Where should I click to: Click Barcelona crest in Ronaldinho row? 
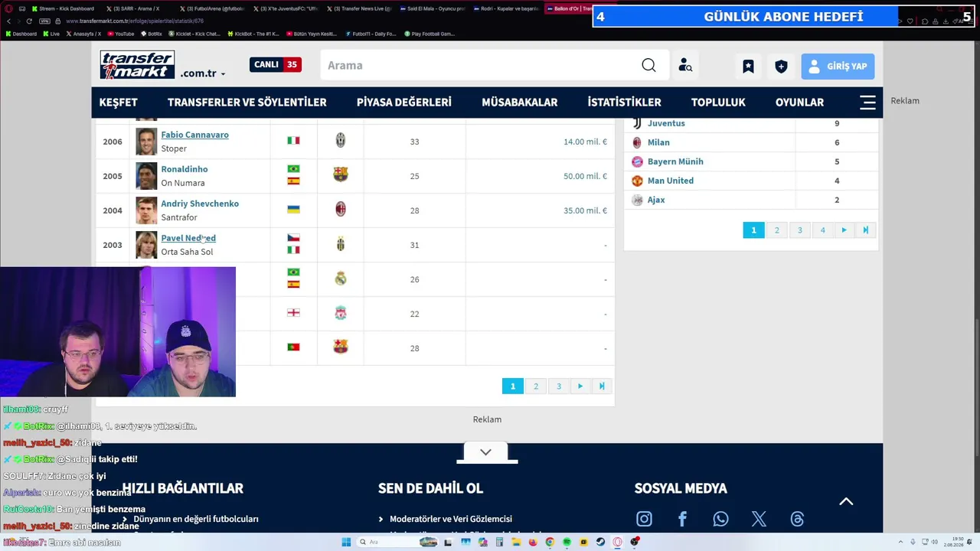pyautogui.click(x=341, y=175)
